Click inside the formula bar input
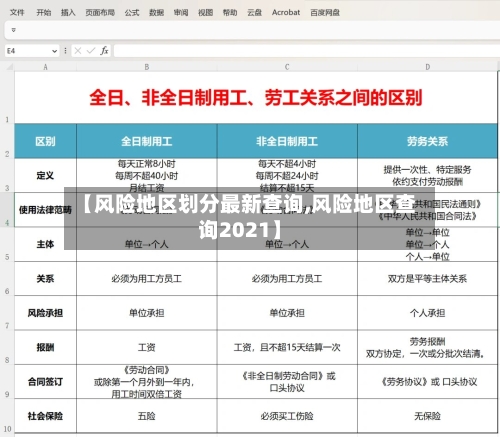 click(307, 51)
